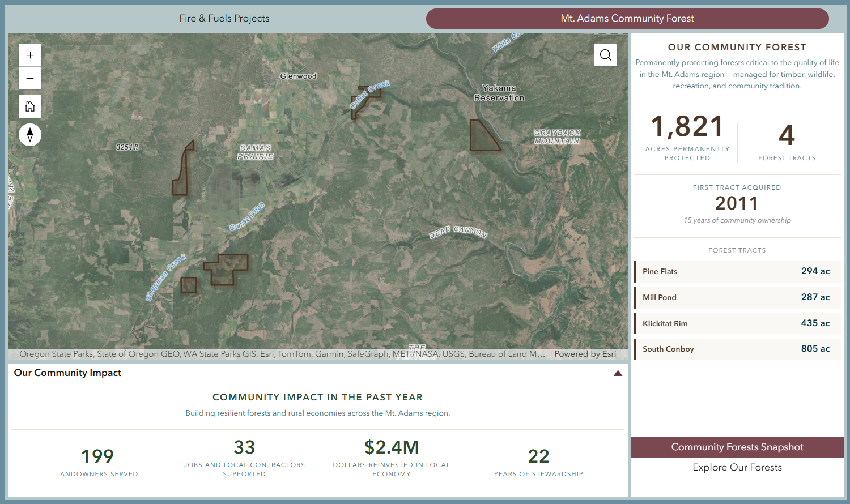This screenshot has height=504, width=850.
Task: Zoom out on the map
Action: [30, 79]
